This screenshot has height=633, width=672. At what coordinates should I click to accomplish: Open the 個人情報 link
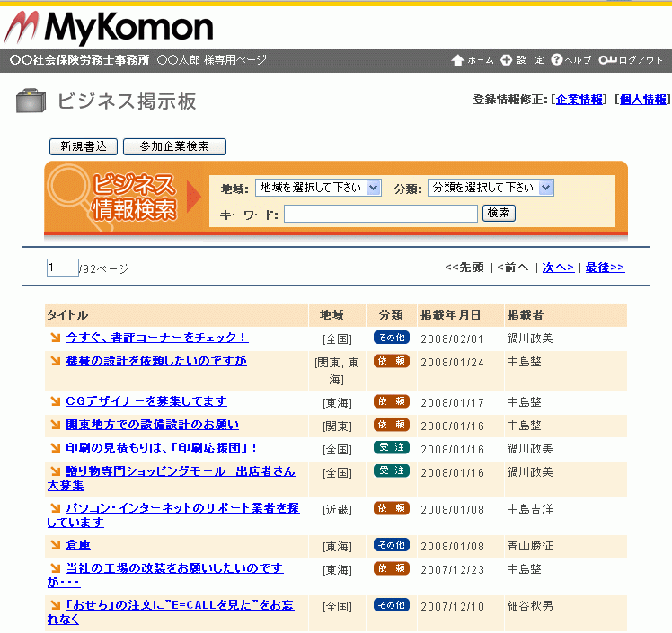[x=643, y=100]
